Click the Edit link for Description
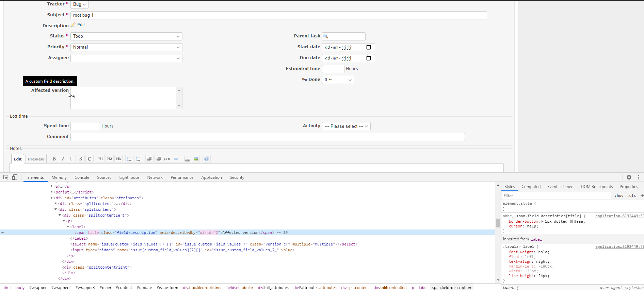The image size is (644, 290). pyautogui.click(x=81, y=25)
